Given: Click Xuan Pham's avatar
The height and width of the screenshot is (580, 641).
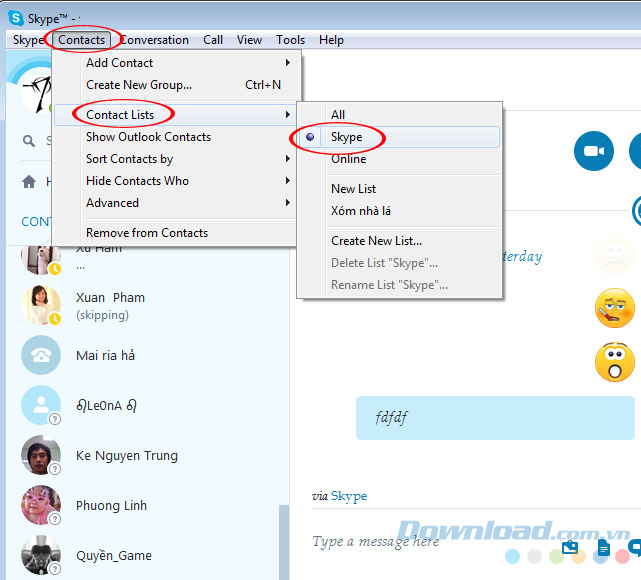Looking at the screenshot, I should click(40, 305).
